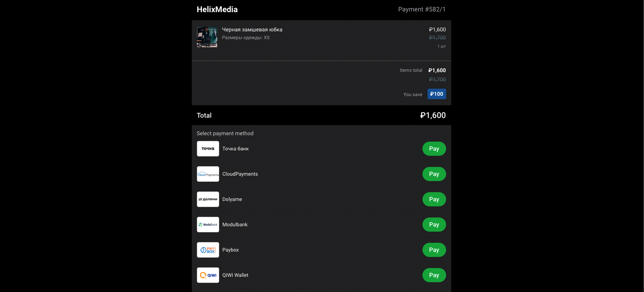
Task: Select the CloudPayments method name
Action: click(x=240, y=174)
